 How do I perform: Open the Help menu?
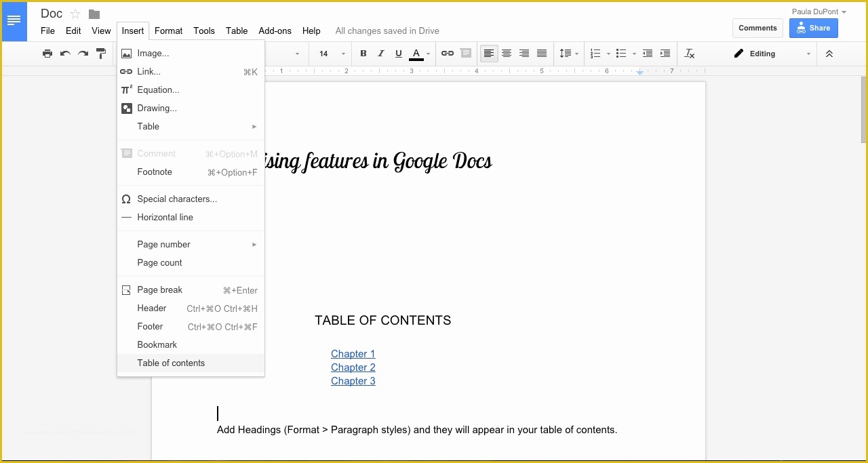tap(311, 31)
